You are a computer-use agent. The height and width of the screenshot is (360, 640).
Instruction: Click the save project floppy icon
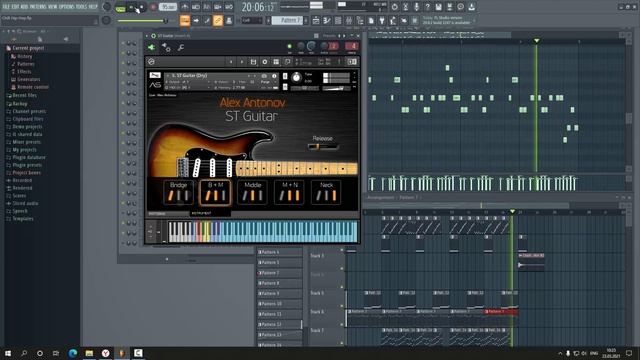(438, 7)
